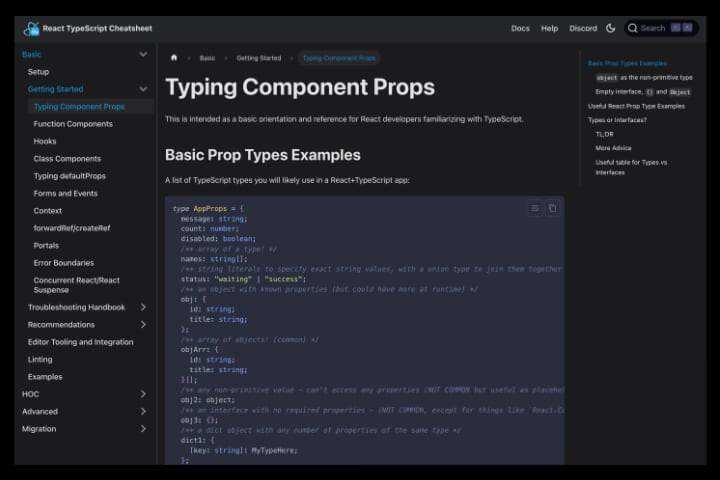
Task: Jump to Basic Prop Types Examples in contents
Action: [x=627, y=63]
